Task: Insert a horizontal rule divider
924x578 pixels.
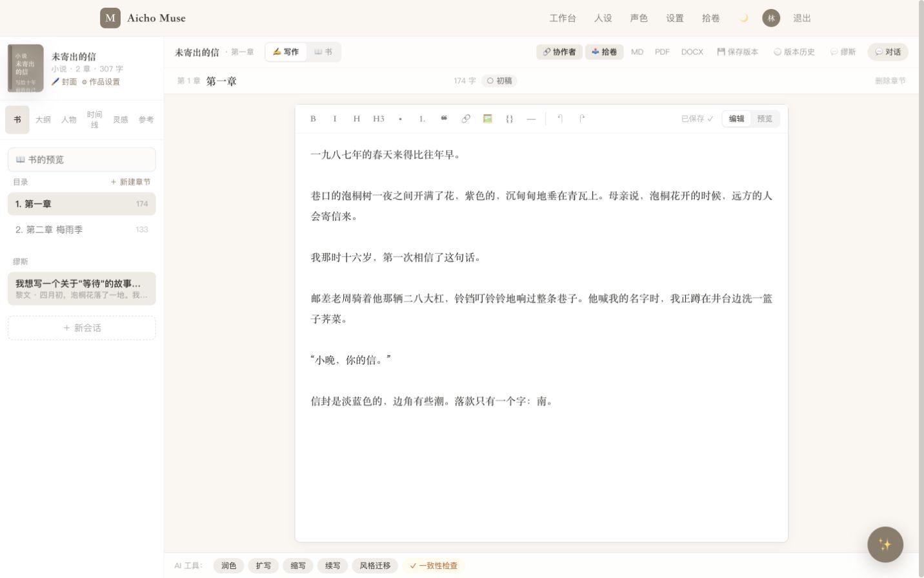Action: click(531, 119)
